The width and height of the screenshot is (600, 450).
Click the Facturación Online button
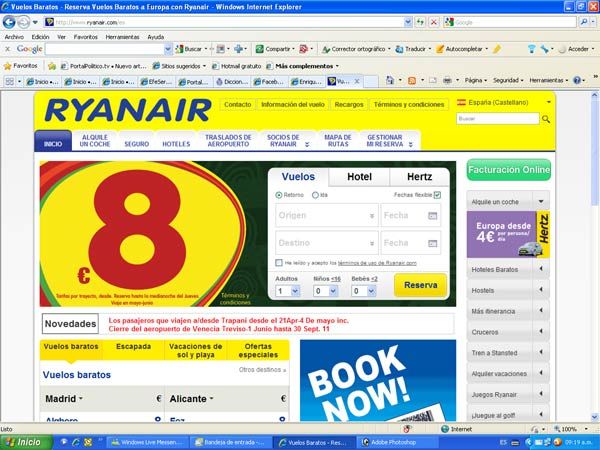click(x=509, y=170)
